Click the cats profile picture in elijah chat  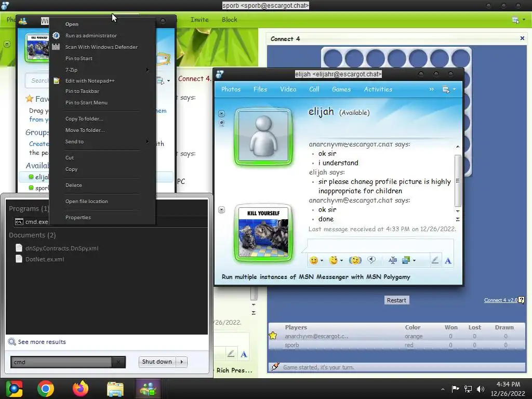point(263,232)
